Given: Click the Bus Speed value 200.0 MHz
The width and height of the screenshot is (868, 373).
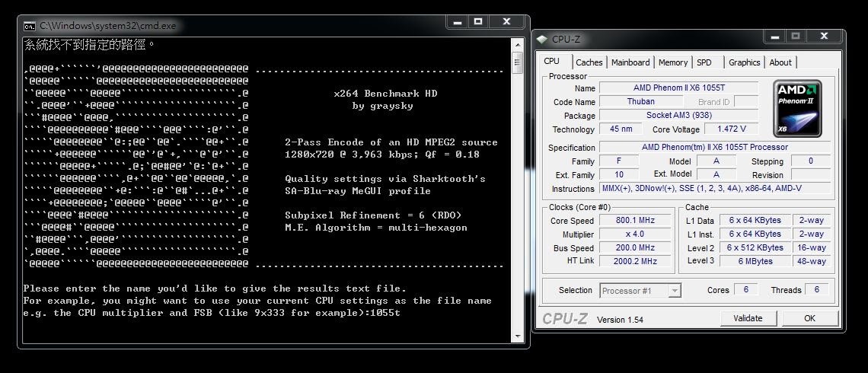Looking at the screenshot, I should [x=635, y=248].
